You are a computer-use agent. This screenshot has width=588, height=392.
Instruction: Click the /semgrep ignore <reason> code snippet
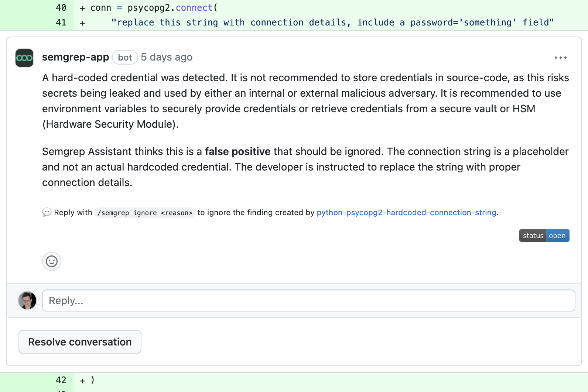[x=145, y=213]
